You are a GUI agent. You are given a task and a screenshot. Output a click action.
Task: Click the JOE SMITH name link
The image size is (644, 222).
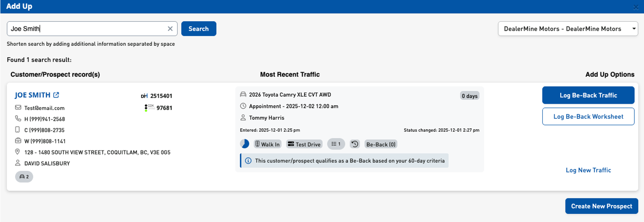[x=33, y=95]
